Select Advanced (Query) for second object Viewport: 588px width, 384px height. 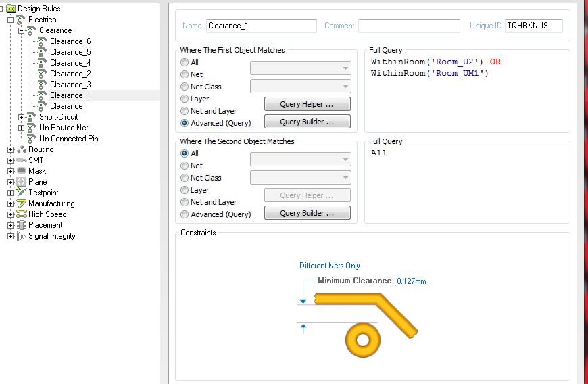click(185, 214)
